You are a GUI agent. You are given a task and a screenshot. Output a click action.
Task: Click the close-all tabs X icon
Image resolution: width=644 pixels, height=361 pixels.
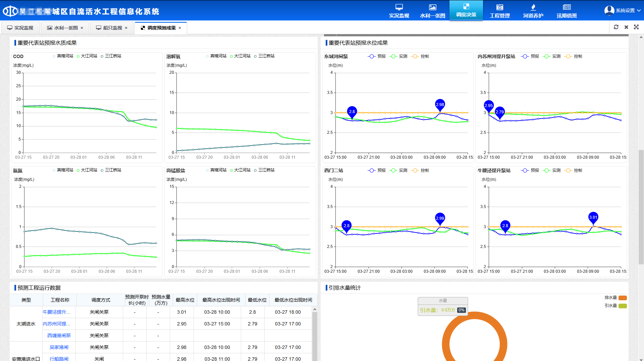[626, 27]
